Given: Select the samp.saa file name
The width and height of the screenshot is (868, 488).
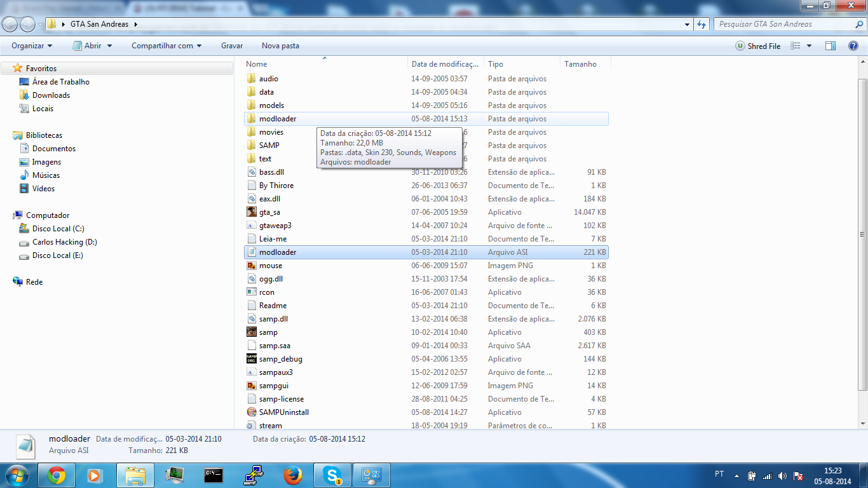Looking at the screenshot, I should coord(275,346).
